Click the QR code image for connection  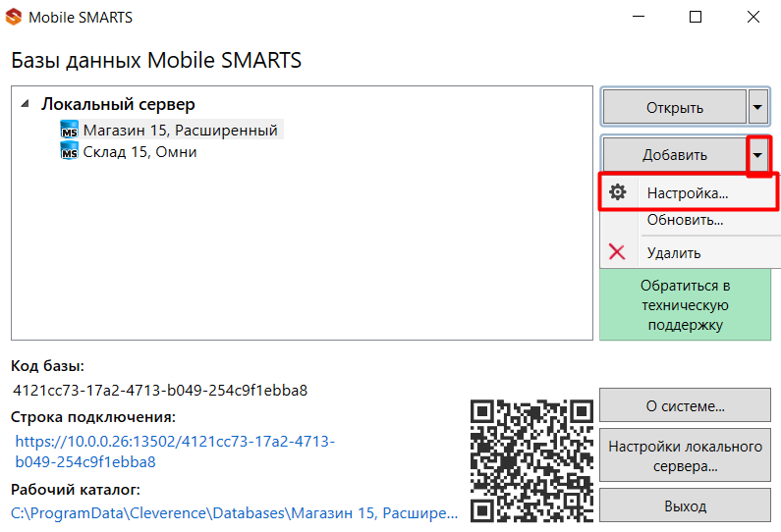point(531,460)
